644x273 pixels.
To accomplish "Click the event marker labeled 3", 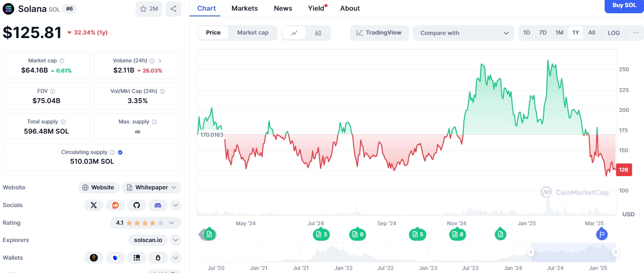I will tap(321, 235).
